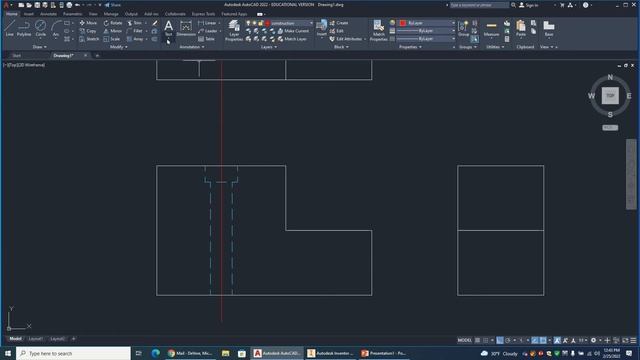Click the search keyword input field
The height and width of the screenshot is (360, 640).
(480, 5)
